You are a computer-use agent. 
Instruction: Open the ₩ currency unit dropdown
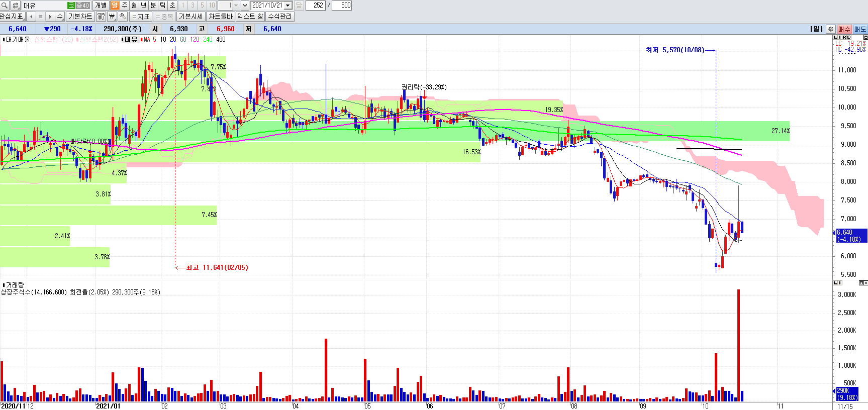coord(112,16)
